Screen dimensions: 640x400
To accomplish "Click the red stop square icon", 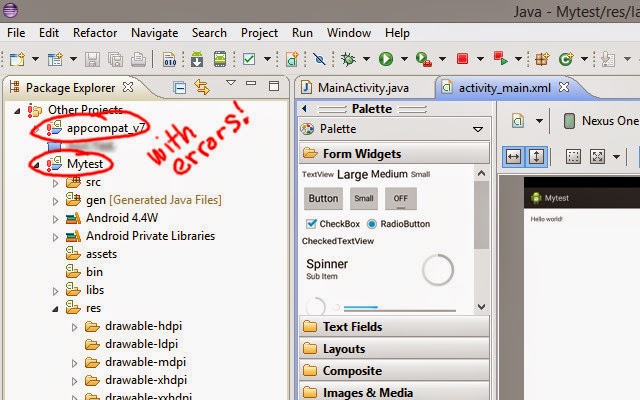I will coord(462,59).
